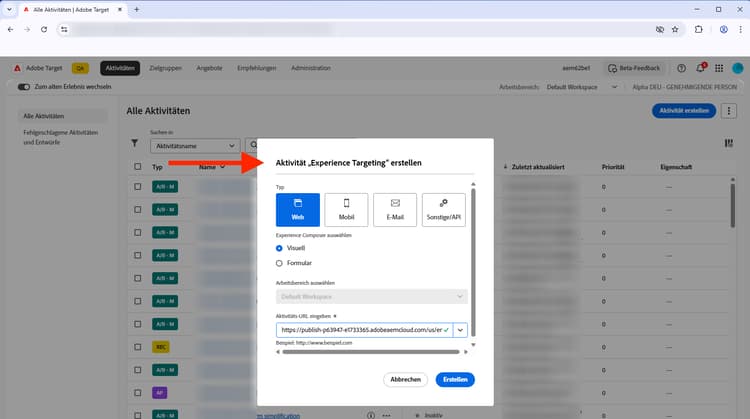
Task: Open the more options menu beside Aktivität erstellen
Action: tap(728, 110)
